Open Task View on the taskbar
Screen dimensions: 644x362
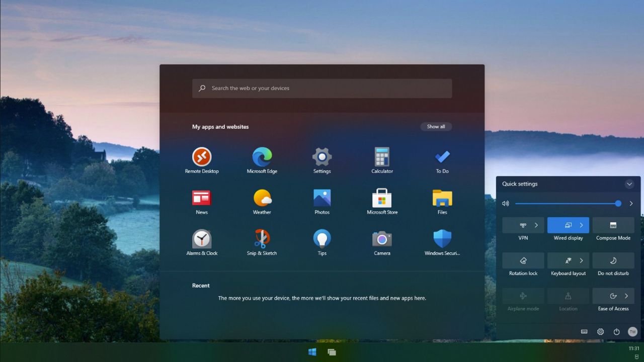pos(332,352)
